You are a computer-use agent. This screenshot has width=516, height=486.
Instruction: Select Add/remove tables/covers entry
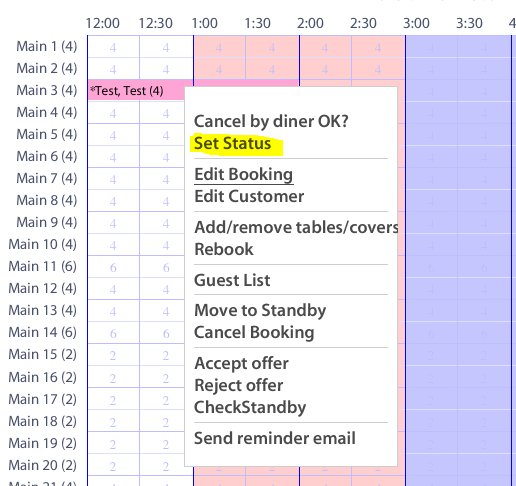click(296, 227)
